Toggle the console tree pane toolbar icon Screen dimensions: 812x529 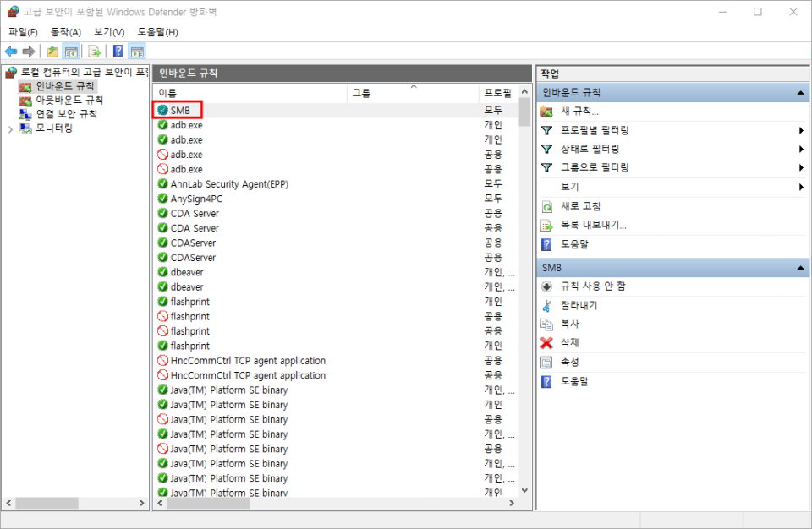click(71, 52)
